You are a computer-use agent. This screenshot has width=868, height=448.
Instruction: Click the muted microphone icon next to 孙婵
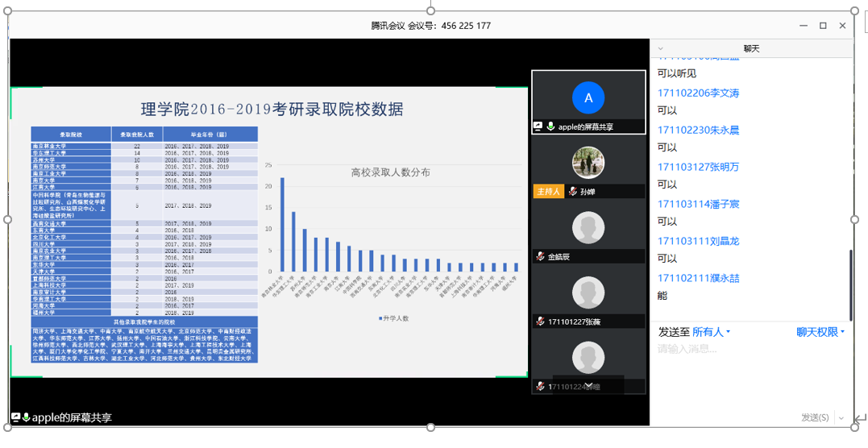pos(572,192)
